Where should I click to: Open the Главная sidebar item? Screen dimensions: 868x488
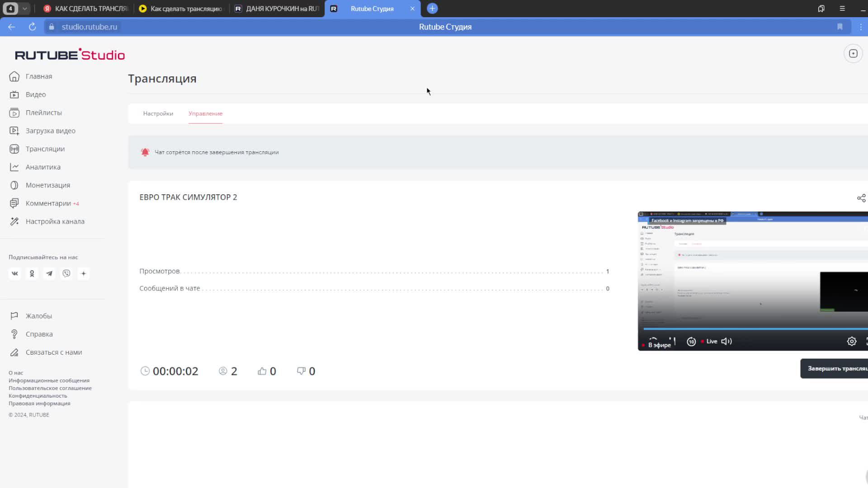click(38, 76)
